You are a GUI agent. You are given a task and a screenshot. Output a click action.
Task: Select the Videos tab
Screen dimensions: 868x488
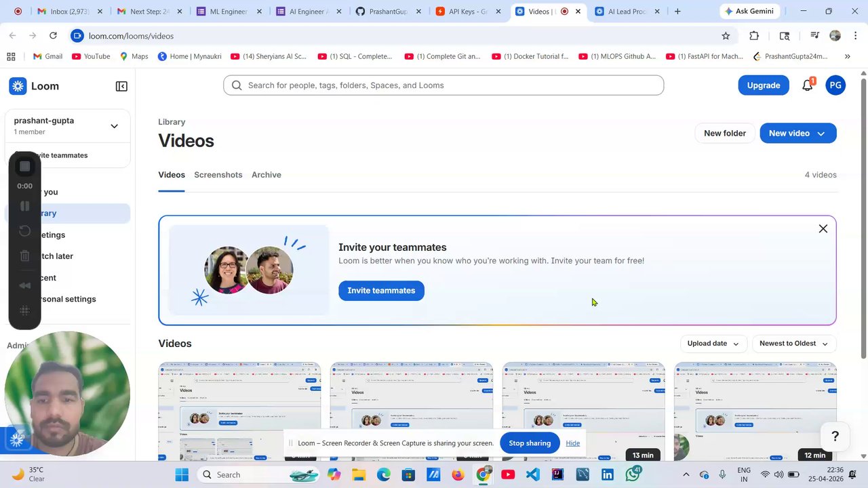[x=172, y=175]
